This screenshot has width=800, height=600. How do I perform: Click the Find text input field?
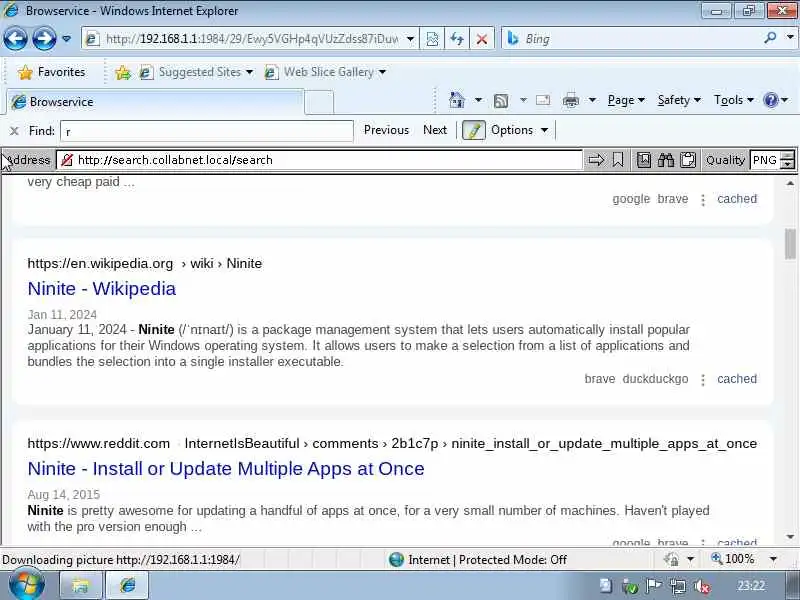click(207, 131)
